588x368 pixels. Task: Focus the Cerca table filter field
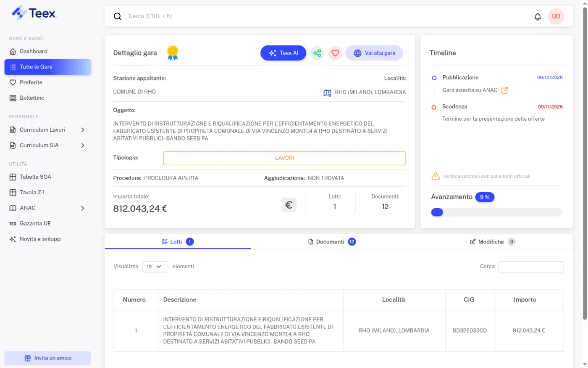[531, 267]
